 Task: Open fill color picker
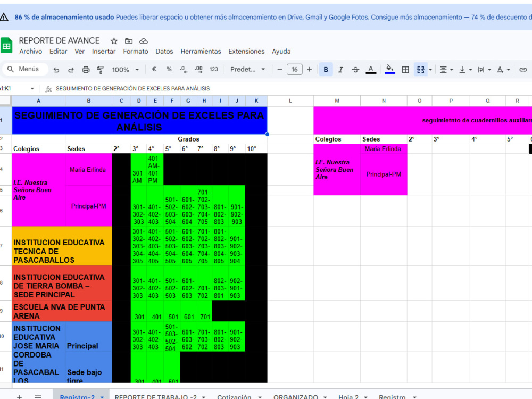coord(390,69)
